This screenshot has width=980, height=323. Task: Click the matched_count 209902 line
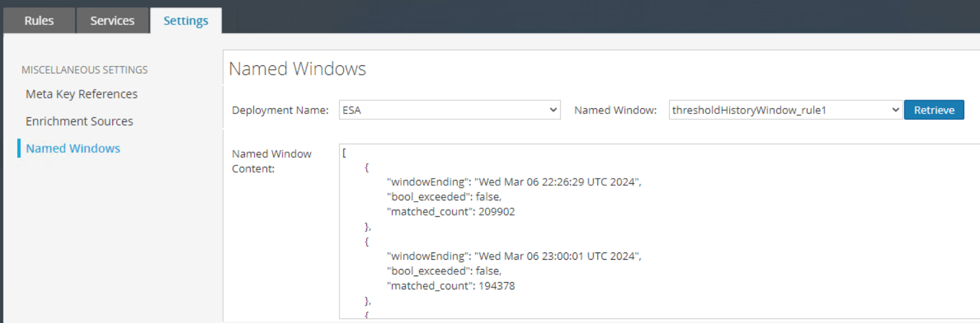[x=451, y=212]
